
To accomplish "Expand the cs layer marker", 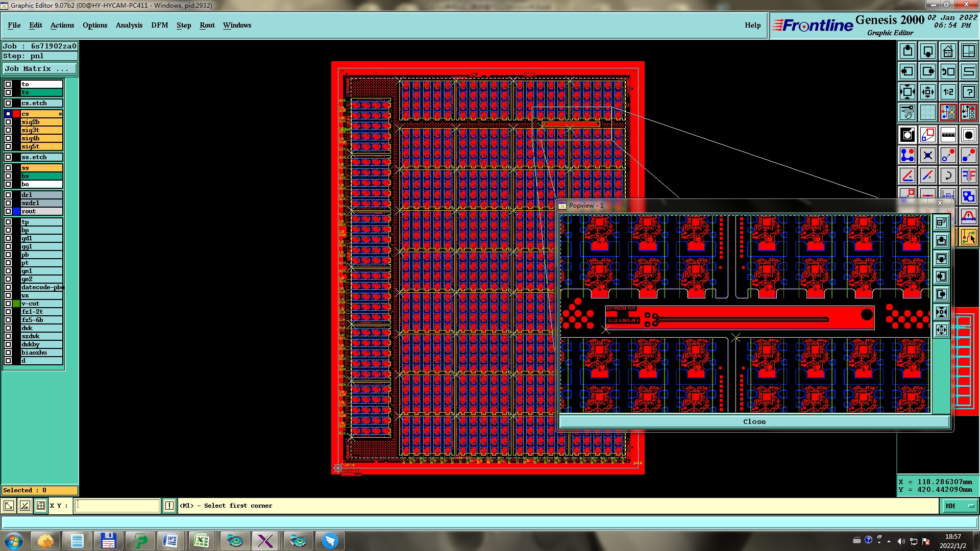I will pyautogui.click(x=60, y=114).
